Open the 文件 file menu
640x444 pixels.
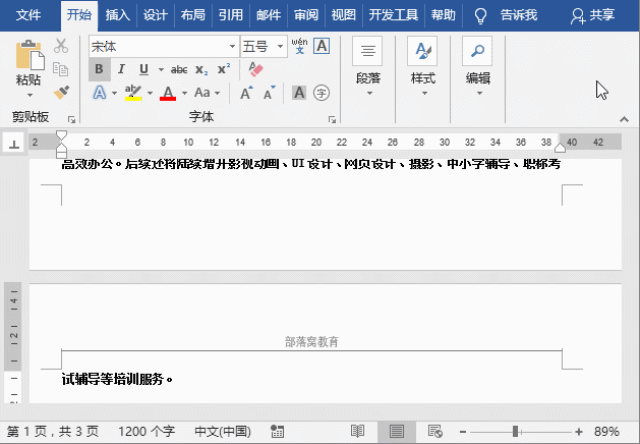pyautogui.click(x=28, y=15)
